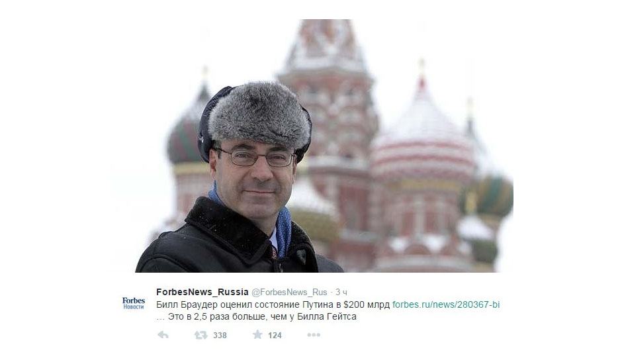Follow the forbes.ru/news/280367-bi link
The height and width of the screenshot is (364, 622).
pyautogui.click(x=446, y=304)
